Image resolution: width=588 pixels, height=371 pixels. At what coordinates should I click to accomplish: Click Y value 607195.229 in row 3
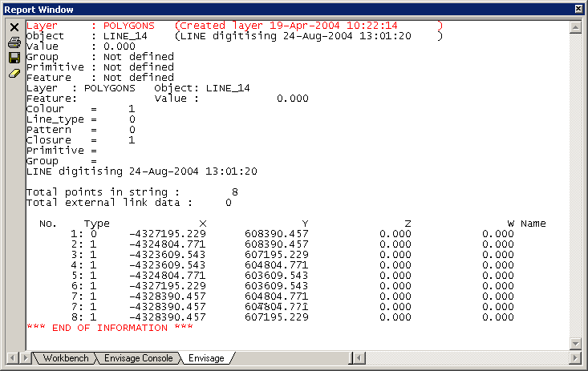point(277,255)
